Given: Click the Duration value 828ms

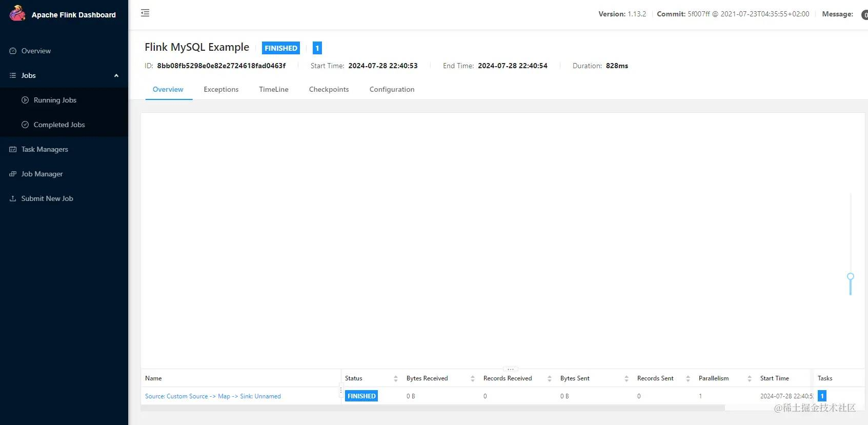Looking at the screenshot, I should click(x=617, y=66).
